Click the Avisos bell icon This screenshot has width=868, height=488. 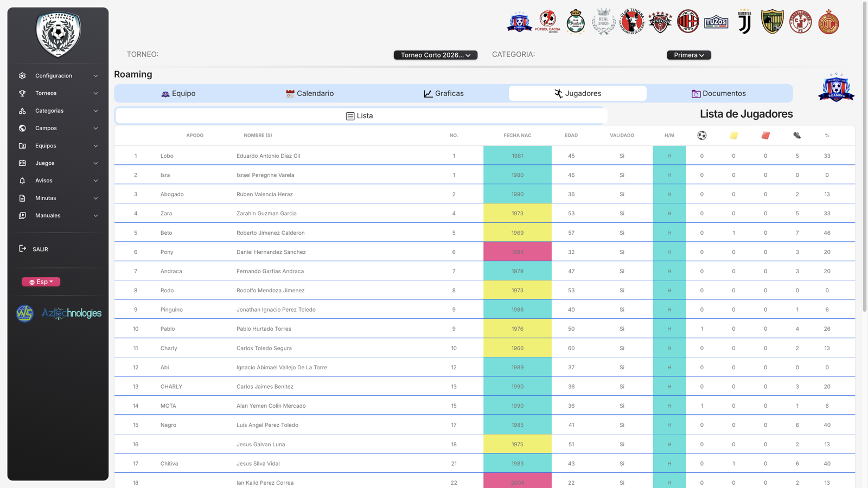coord(22,181)
